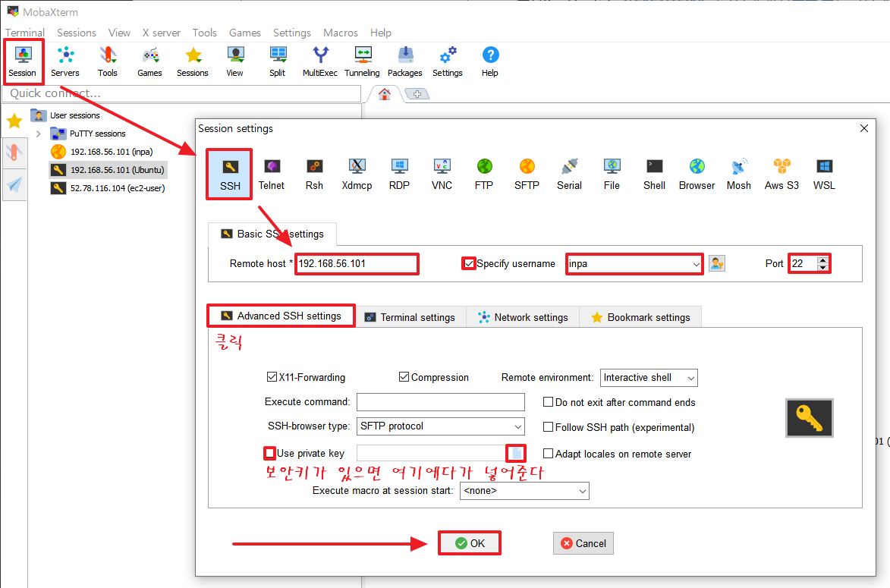Enable Adapt locales on remote server
Image resolution: width=890 pixels, height=588 pixels.
pos(549,454)
